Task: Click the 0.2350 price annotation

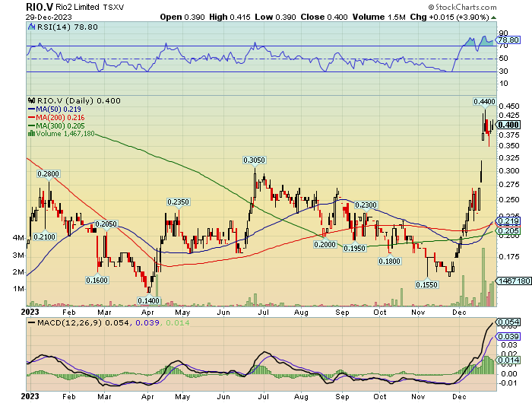Action: (178, 202)
